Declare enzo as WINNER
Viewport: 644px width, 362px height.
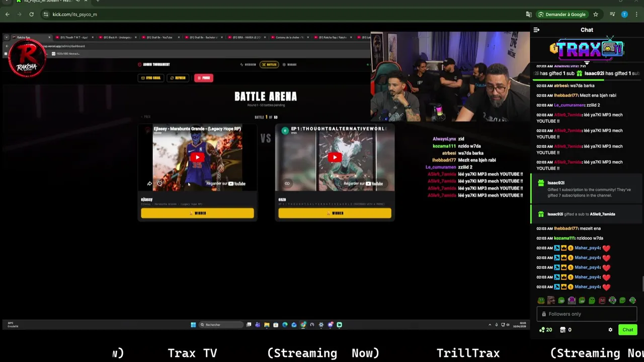coord(335,213)
